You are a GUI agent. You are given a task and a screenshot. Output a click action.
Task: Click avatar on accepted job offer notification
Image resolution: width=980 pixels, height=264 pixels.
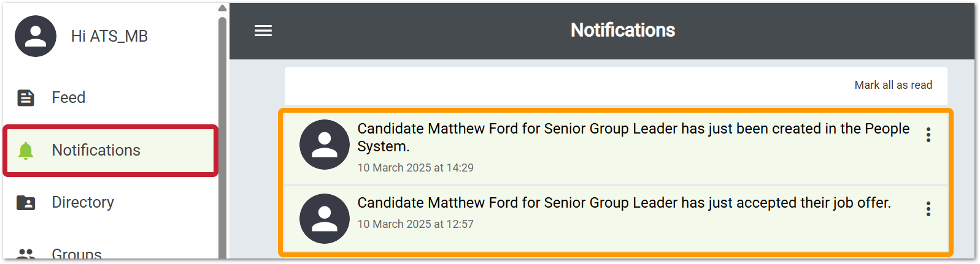click(x=325, y=219)
